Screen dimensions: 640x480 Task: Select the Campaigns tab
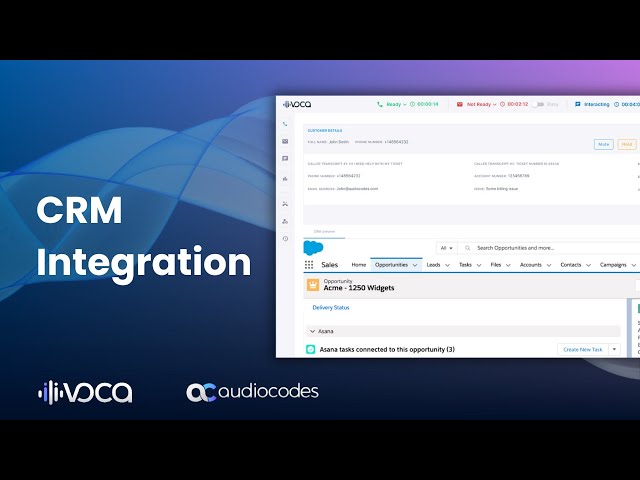pyautogui.click(x=613, y=265)
